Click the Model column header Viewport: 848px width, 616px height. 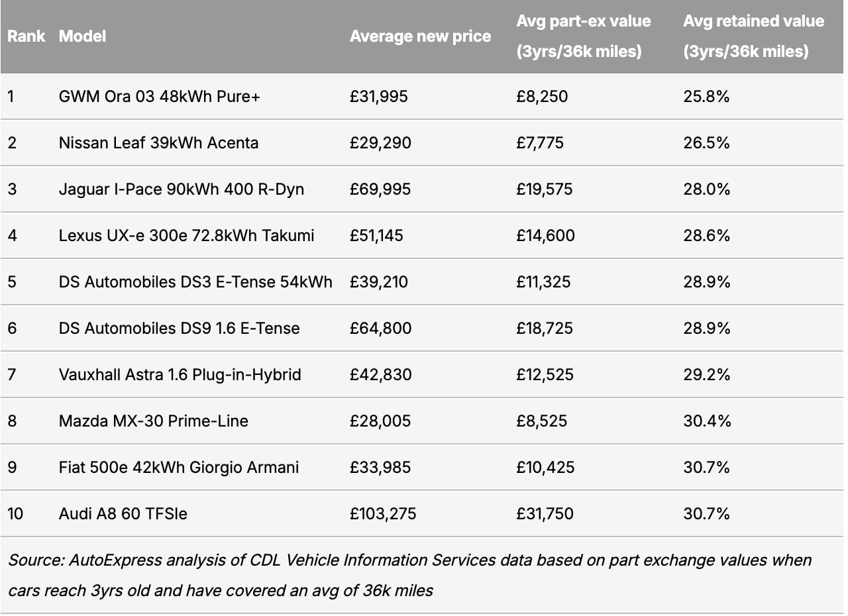tap(82, 36)
